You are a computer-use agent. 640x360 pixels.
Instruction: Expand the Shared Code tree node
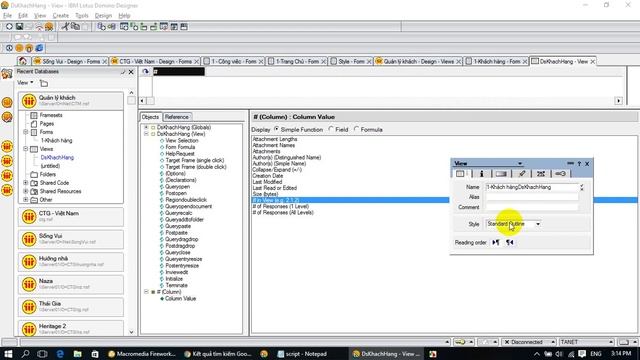tap(26, 183)
